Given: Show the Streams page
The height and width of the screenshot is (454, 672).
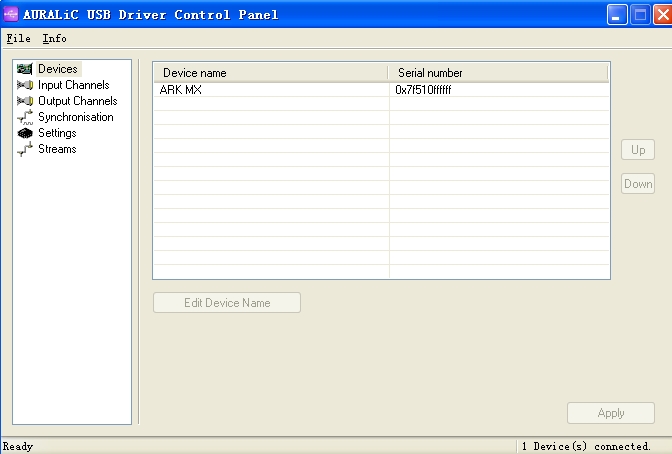Looking at the screenshot, I should click(x=57, y=149).
